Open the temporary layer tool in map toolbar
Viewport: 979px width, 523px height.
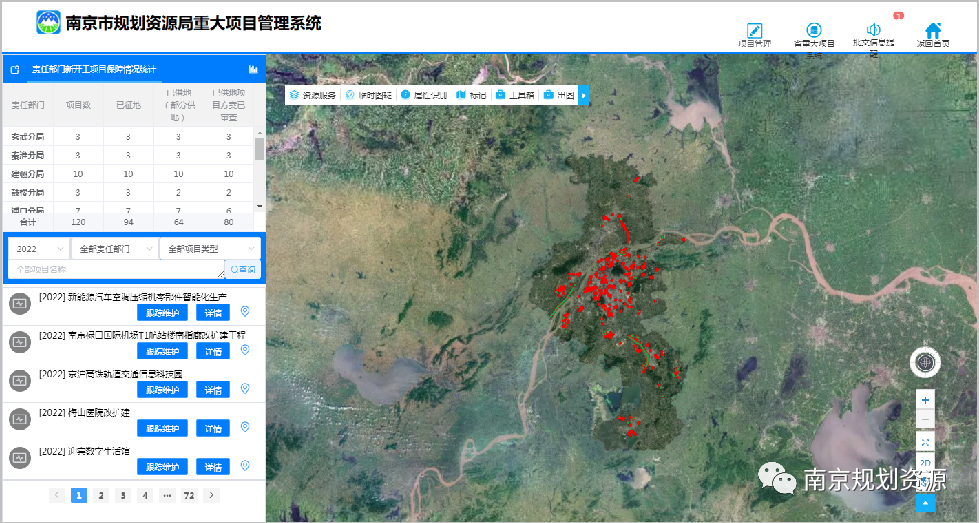tap(368, 95)
